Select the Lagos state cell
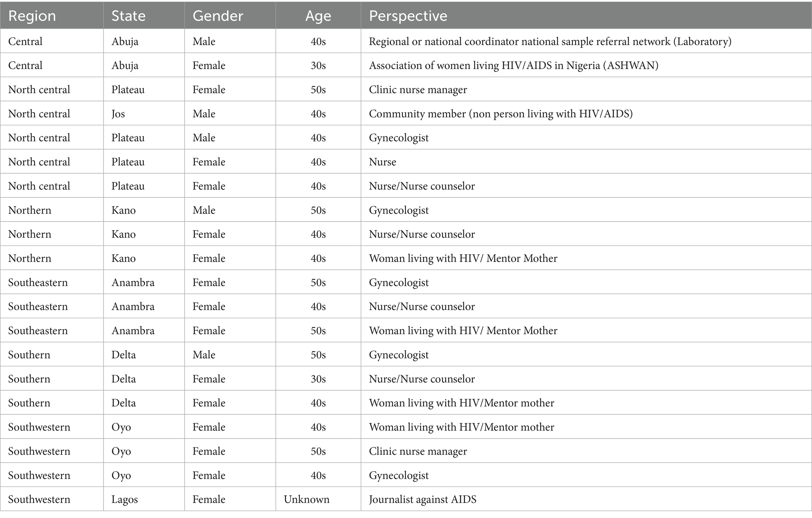 click(125, 500)
